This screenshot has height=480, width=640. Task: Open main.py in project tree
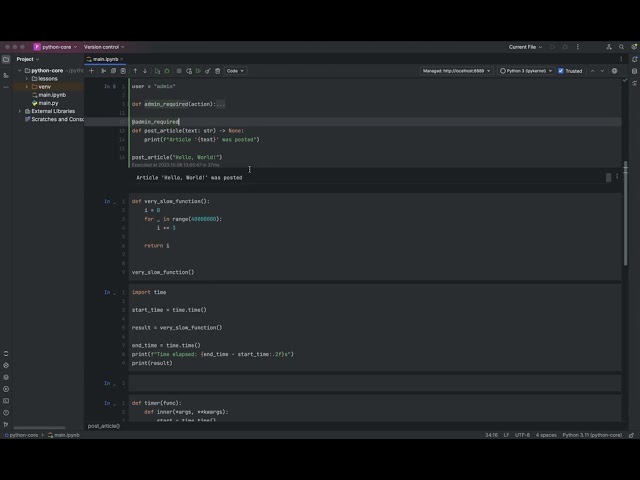pyautogui.click(x=48, y=103)
